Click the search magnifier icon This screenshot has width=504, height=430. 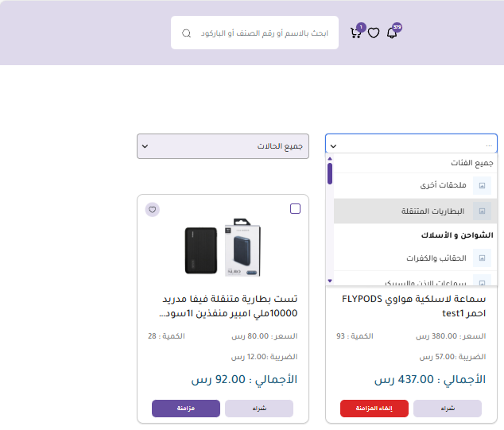[x=186, y=33]
